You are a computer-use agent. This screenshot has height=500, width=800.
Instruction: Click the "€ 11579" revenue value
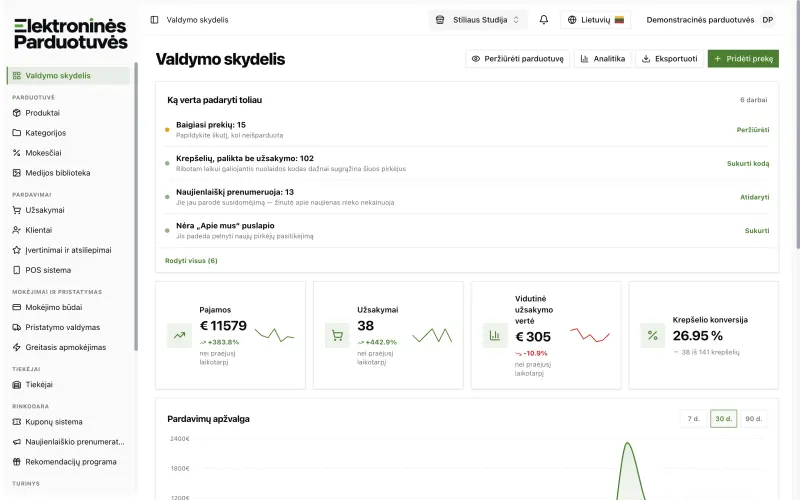pos(223,326)
